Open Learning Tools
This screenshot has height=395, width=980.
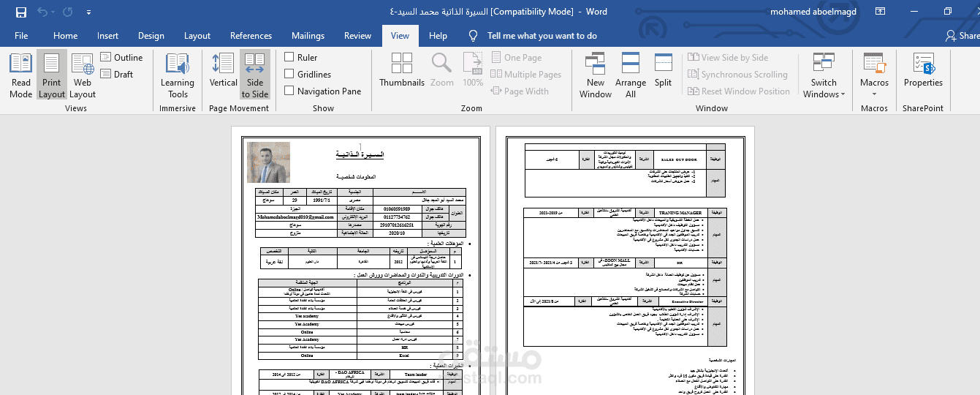click(x=178, y=75)
